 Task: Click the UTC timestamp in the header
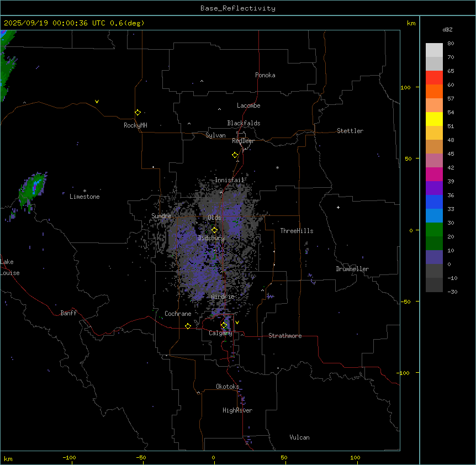coord(74,23)
